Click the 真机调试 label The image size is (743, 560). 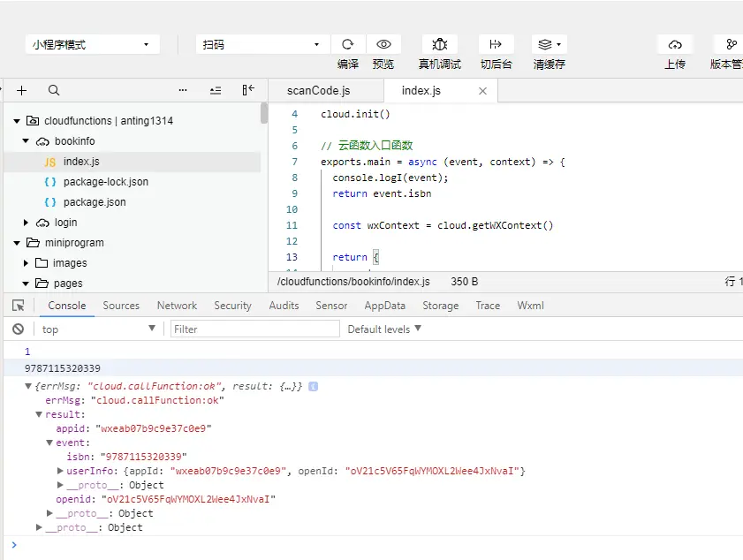pyautogui.click(x=440, y=64)
